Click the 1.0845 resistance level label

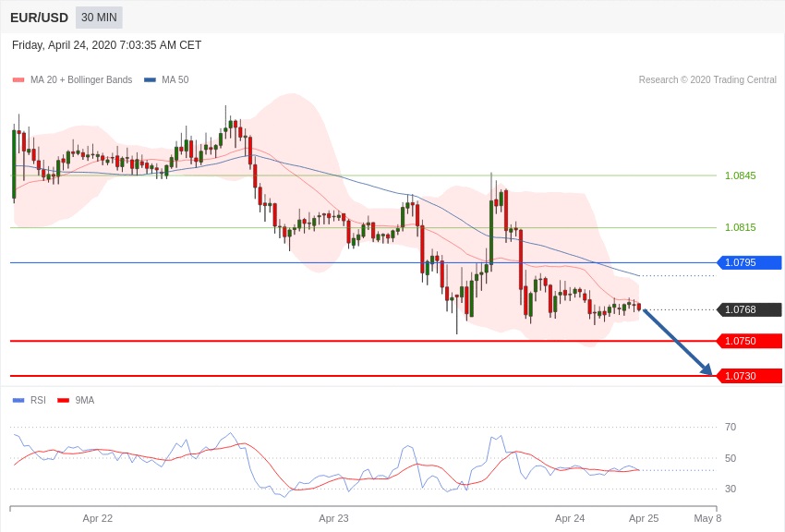741,175
